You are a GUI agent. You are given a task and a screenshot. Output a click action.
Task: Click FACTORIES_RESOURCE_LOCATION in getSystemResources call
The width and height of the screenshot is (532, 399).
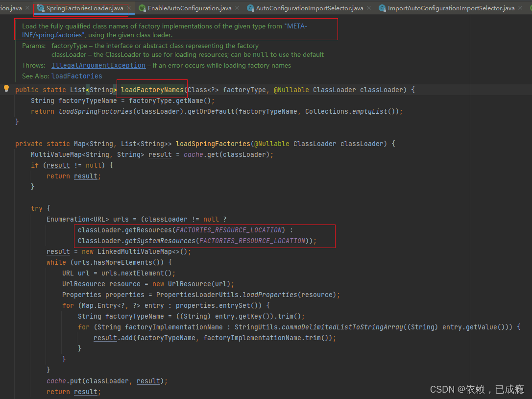click(252, 241)
